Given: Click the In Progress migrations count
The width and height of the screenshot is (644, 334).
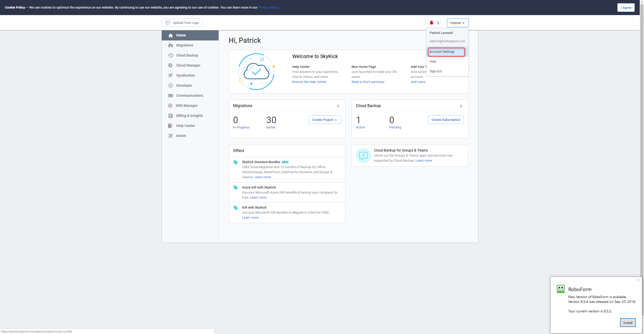Looking at the screenshot, I should point(241,122).
